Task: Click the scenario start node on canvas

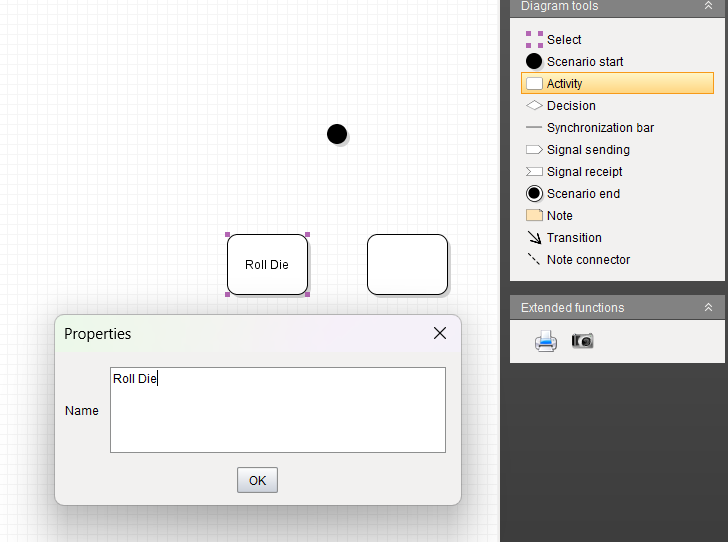Action: click(337, 134)
